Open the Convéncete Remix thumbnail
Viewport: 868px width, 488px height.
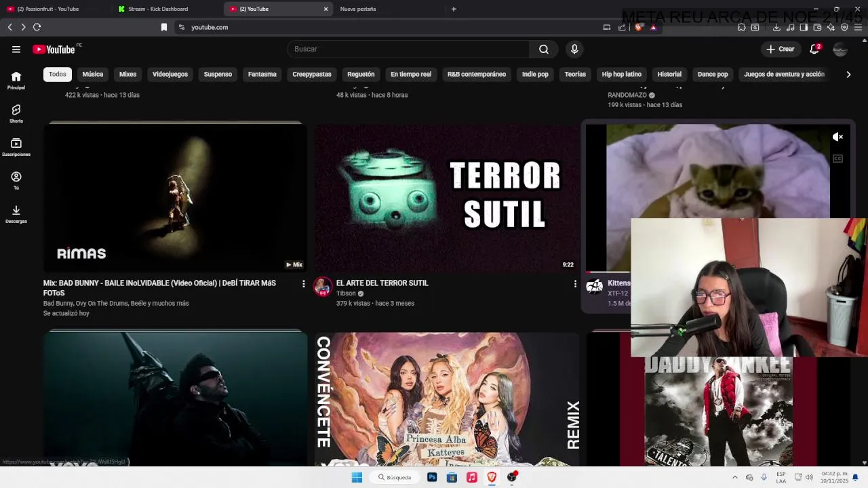point(447,399)
